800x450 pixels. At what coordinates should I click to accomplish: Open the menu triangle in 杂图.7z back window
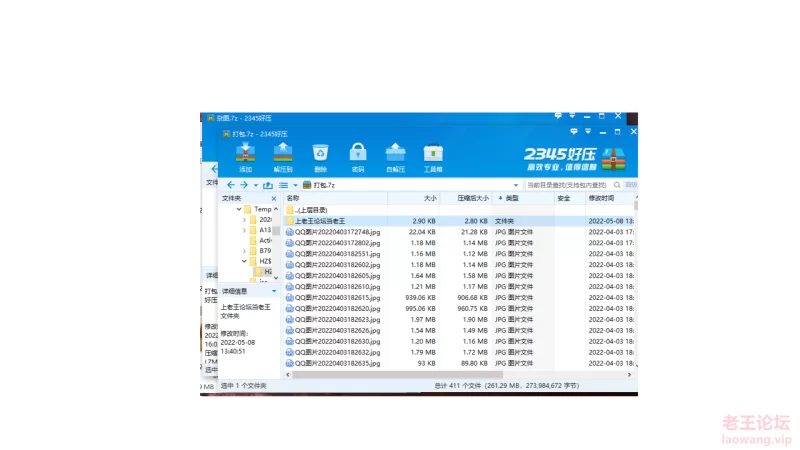[572, 116]
